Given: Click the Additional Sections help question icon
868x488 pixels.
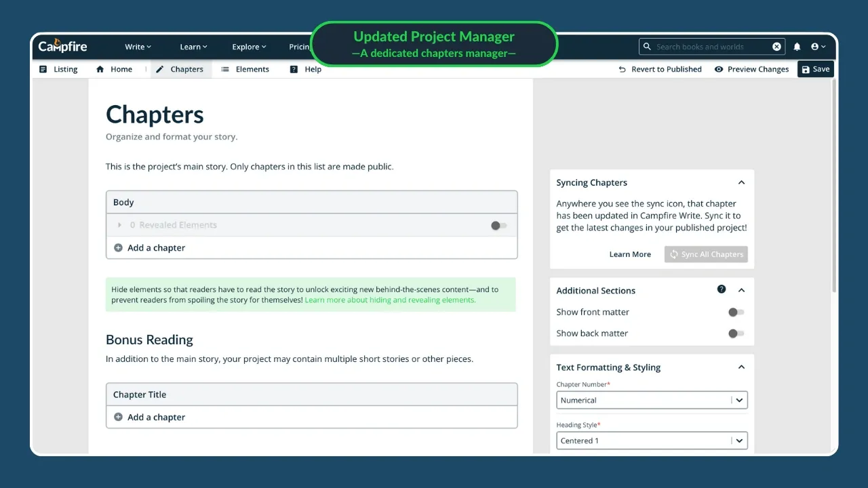Looking at the screenshot, I should pos(722,289).
